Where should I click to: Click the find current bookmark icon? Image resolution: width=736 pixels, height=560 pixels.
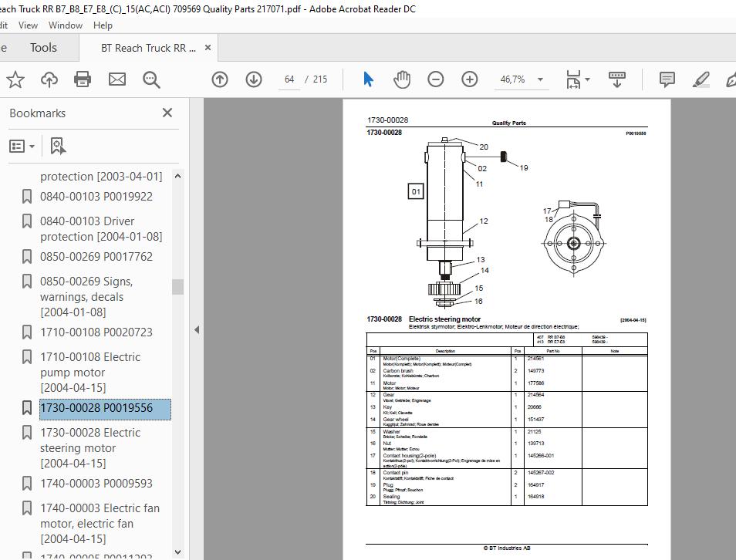58,145
